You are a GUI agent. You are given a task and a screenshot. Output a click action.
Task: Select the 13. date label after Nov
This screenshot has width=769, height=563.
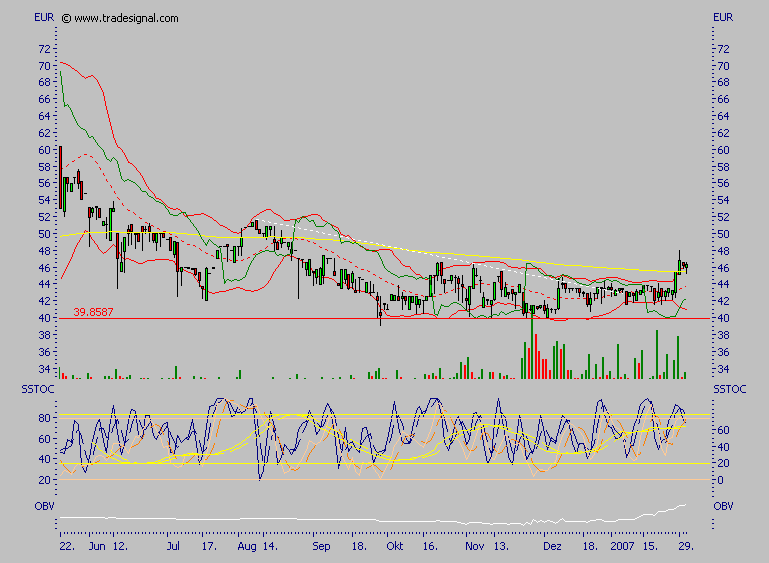[500, 546]
